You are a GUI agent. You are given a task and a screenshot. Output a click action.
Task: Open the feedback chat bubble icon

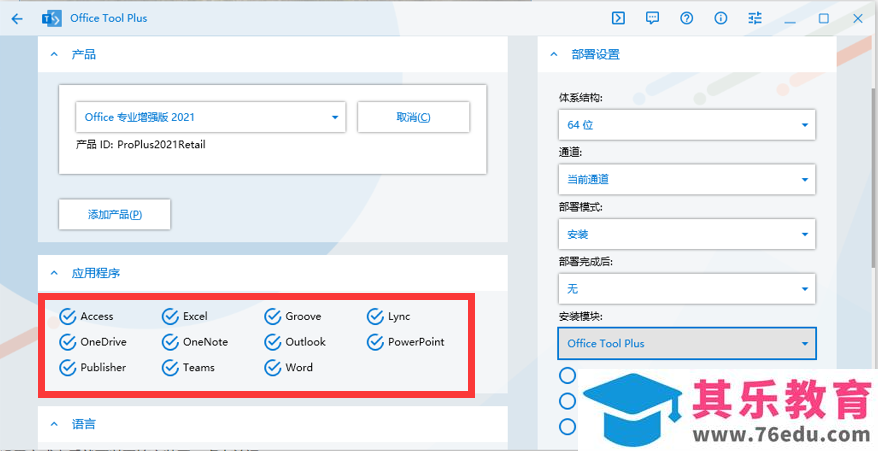(x=652, y=18)
